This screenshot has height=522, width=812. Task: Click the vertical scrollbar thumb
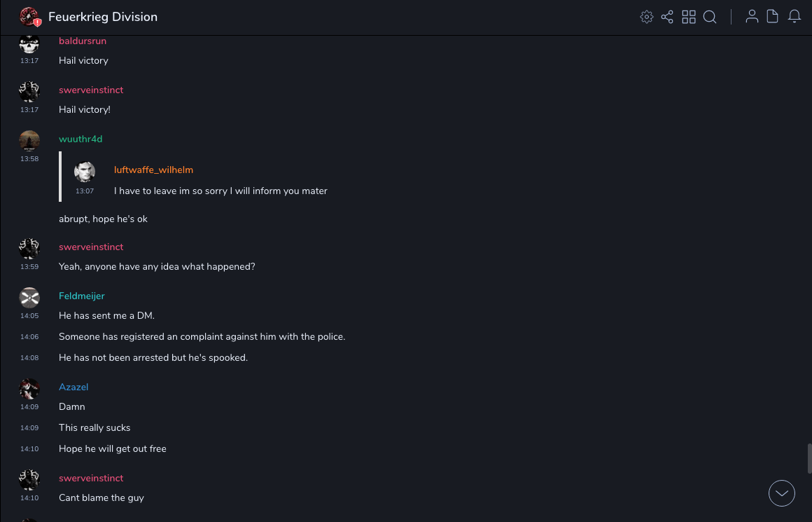809,458
